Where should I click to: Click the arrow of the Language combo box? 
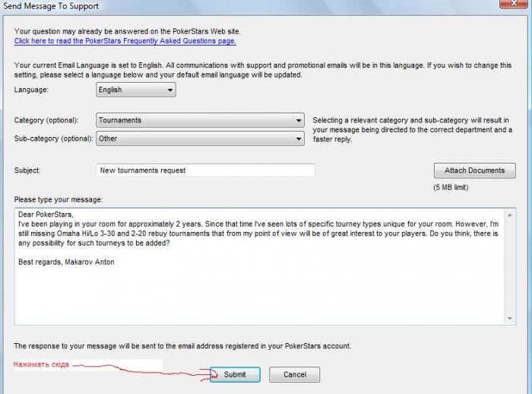coord(170,90)
